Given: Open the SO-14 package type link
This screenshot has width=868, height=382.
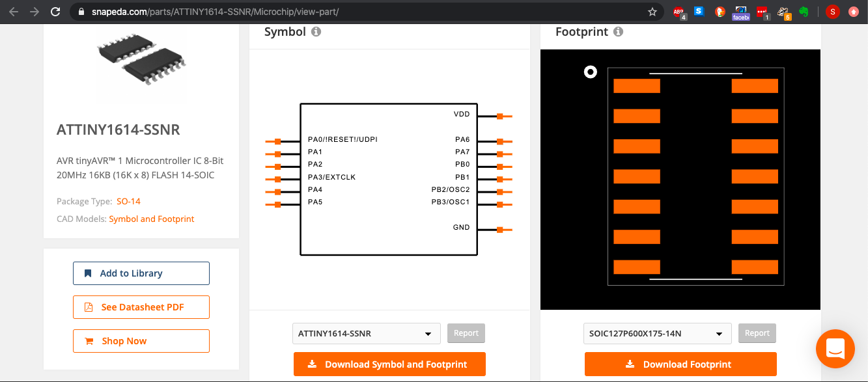Looking at the screenshot, I should click(x=129, y=201).
